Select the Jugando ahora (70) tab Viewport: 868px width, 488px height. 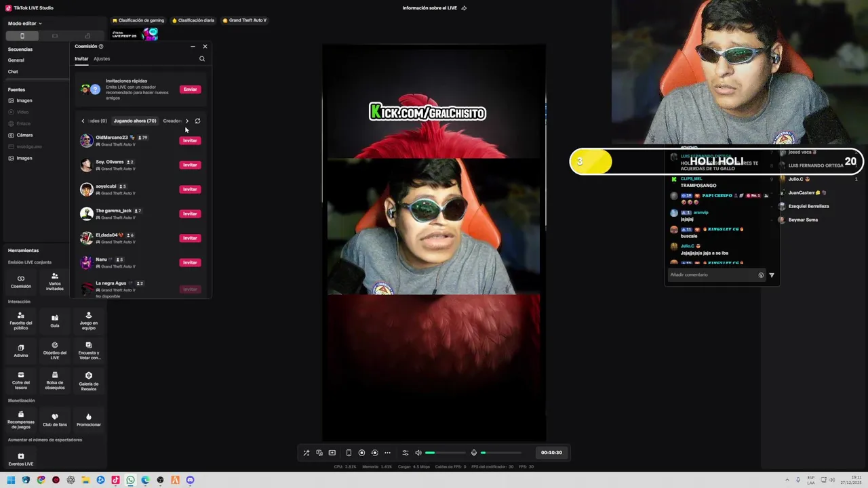(135, 121)
